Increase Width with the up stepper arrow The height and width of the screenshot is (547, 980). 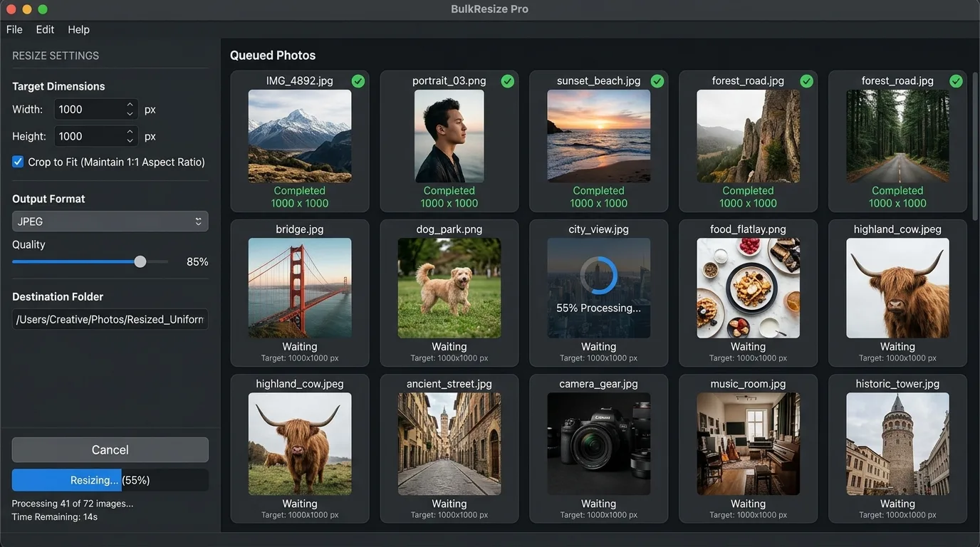coord(130,105)
